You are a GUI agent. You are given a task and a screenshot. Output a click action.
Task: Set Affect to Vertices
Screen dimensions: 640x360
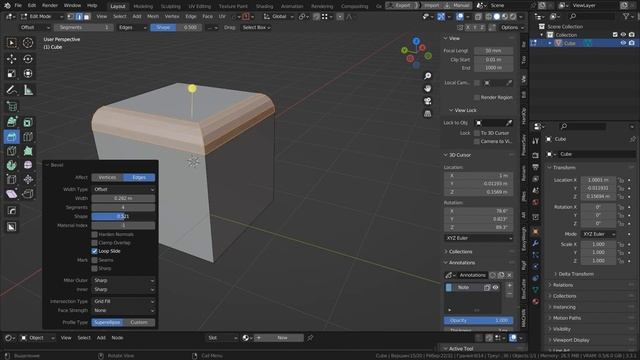[107, 178]
